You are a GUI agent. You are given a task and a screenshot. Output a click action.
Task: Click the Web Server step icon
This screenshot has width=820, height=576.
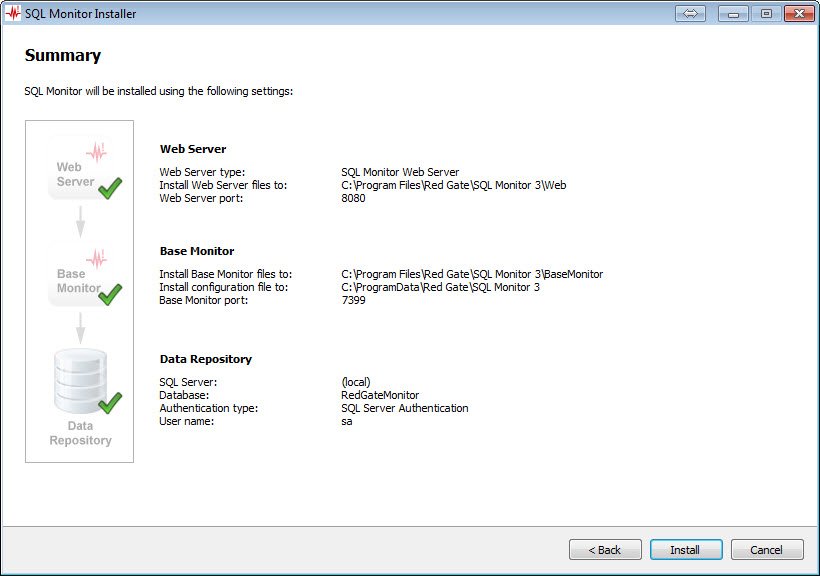80,167
